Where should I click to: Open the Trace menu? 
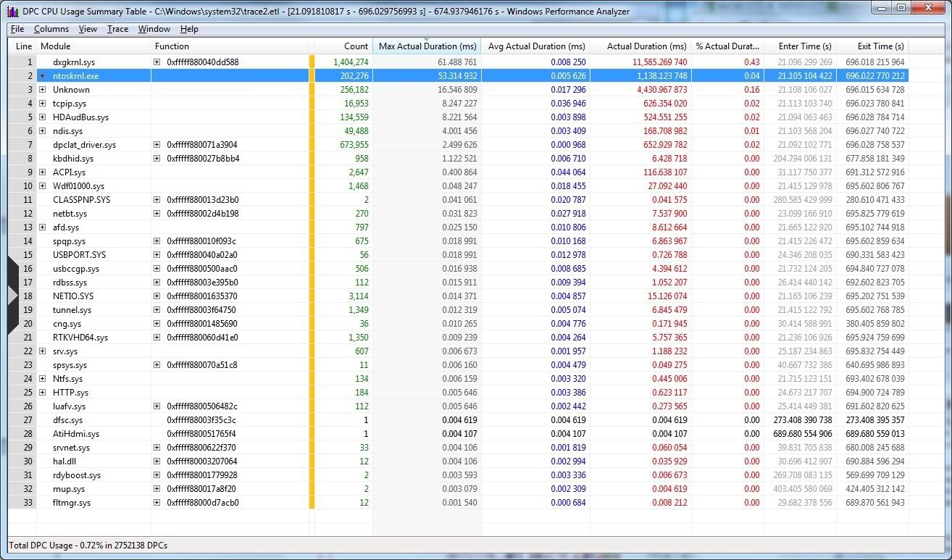tap(117, 29)
